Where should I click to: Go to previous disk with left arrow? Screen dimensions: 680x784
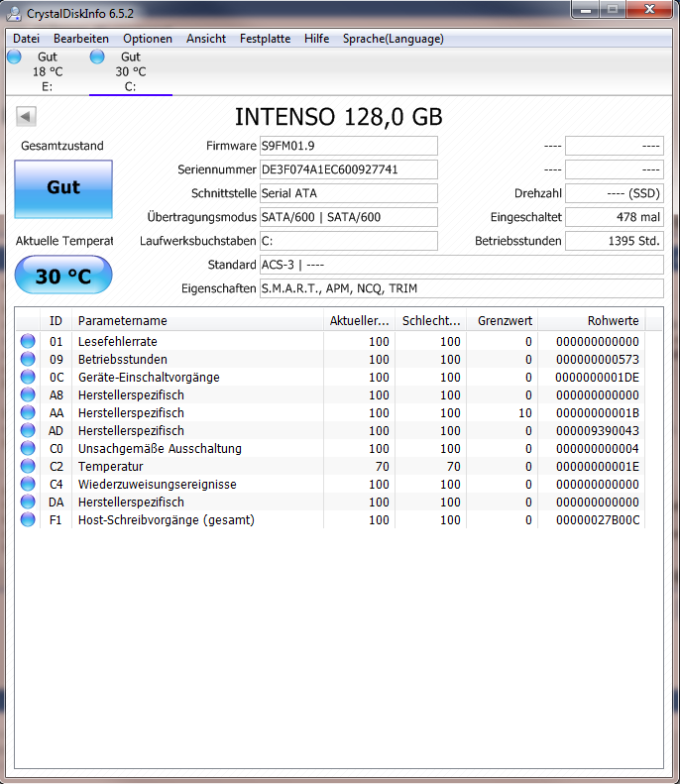pos(26,117)
